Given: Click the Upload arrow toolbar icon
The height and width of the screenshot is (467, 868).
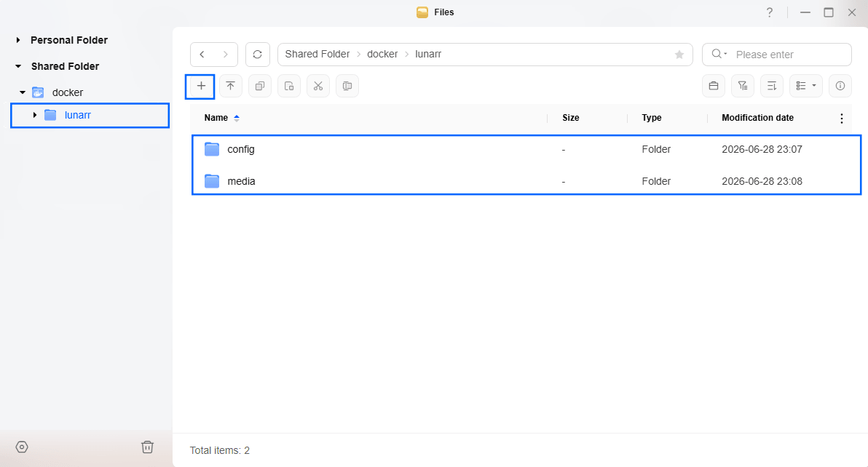Looking at the screenshot, I should (231, 87).
